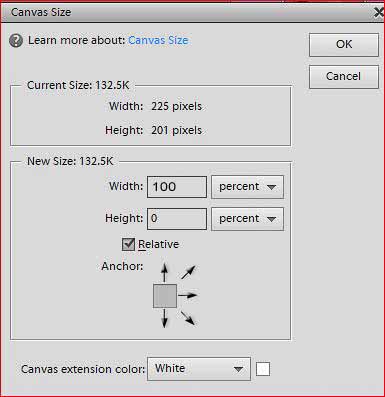Open the Canvas extension color dropdown

click(199, 369)
